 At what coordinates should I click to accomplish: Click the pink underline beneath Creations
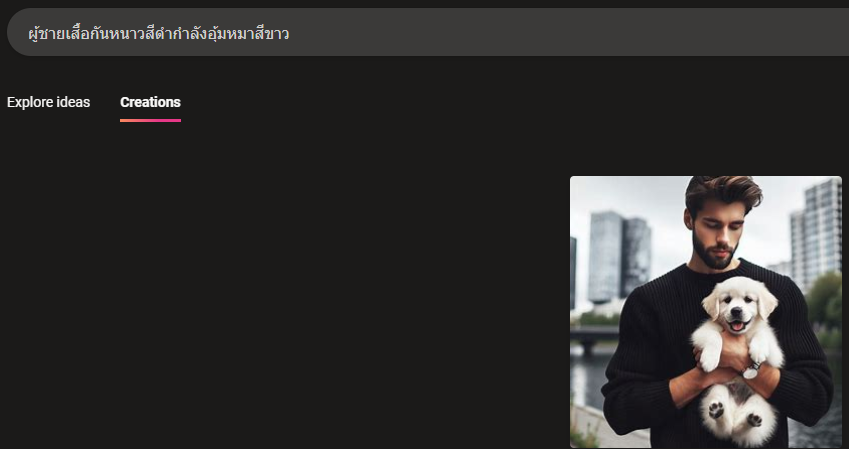coord(151,120)
